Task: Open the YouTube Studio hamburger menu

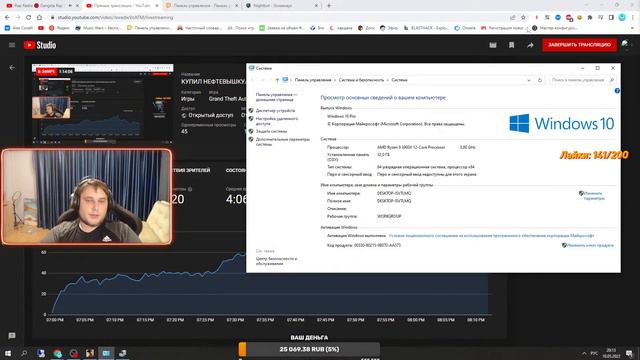Action: 12,45
